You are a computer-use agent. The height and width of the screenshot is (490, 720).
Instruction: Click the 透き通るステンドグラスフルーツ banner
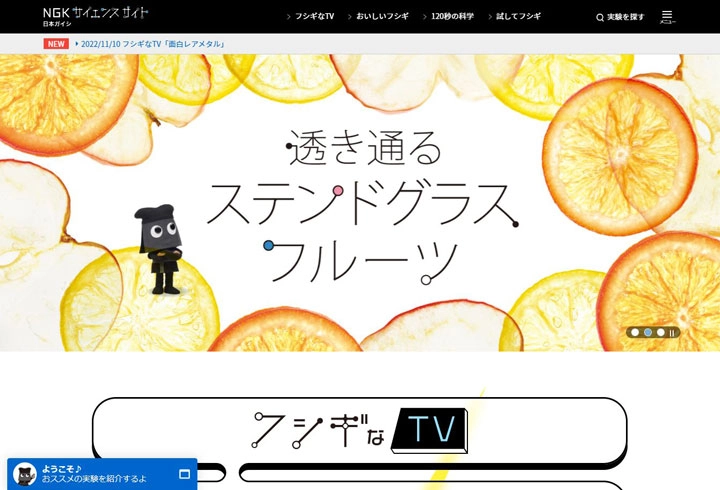tap(360, 200)
